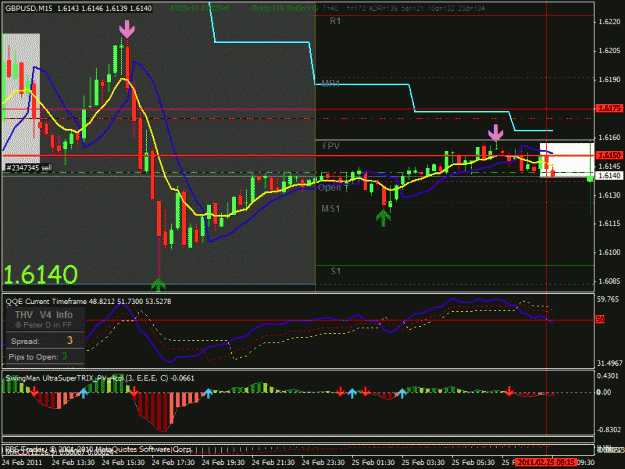Select the red 2011.02.25 09:15 crosshair time tag
The width and height of the screenshot is (625, 469).
coord(546,463)
